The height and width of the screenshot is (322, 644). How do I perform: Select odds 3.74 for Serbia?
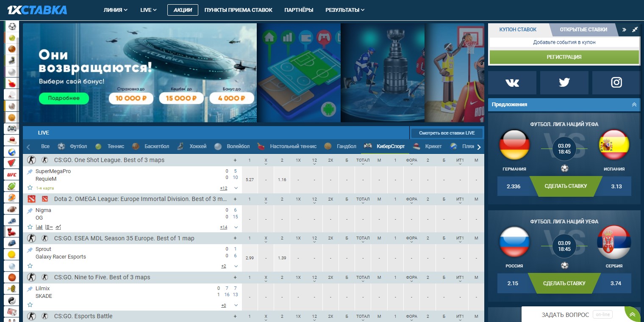tap(616, 283)
